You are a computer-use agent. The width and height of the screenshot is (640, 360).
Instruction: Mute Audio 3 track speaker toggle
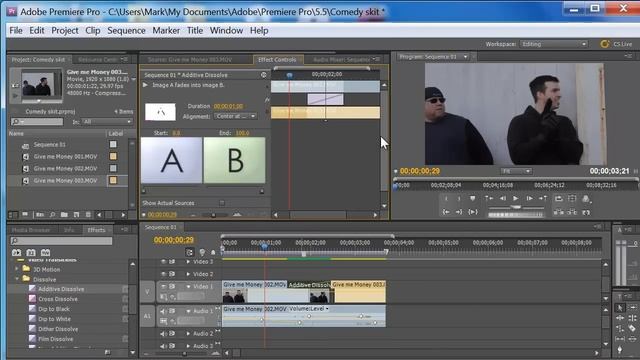click(163, 346)
